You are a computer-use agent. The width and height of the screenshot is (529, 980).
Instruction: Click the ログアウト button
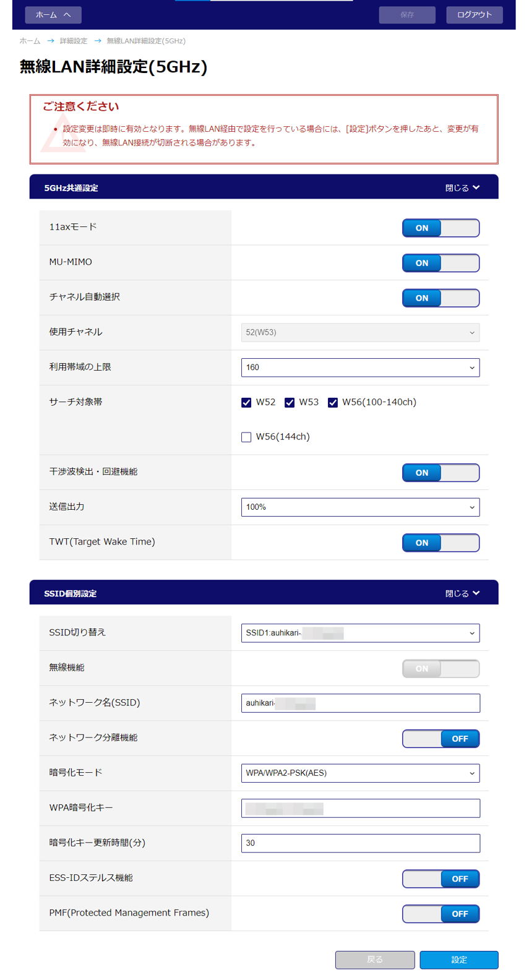tap(474, 15)
